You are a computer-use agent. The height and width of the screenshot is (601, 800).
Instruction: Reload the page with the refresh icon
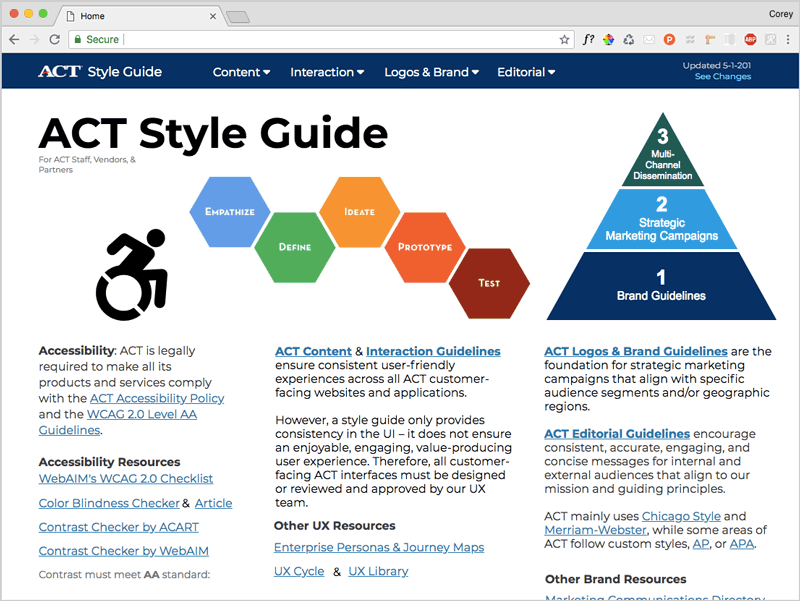pos(55,39)
